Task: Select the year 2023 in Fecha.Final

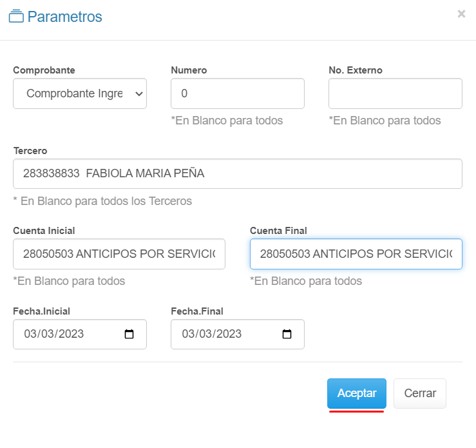Action: pyautogui.click(x=229, y=334)
